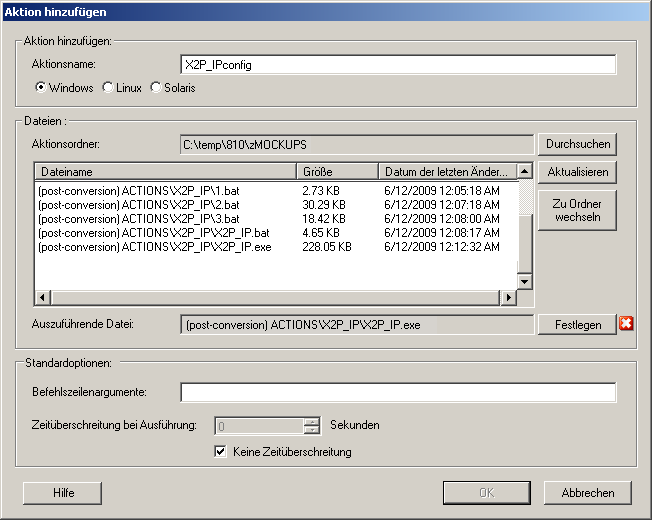
Task: Click the Zeitüberschreitung seconds field
Action: pyautogui.click(x=259, y=426)
